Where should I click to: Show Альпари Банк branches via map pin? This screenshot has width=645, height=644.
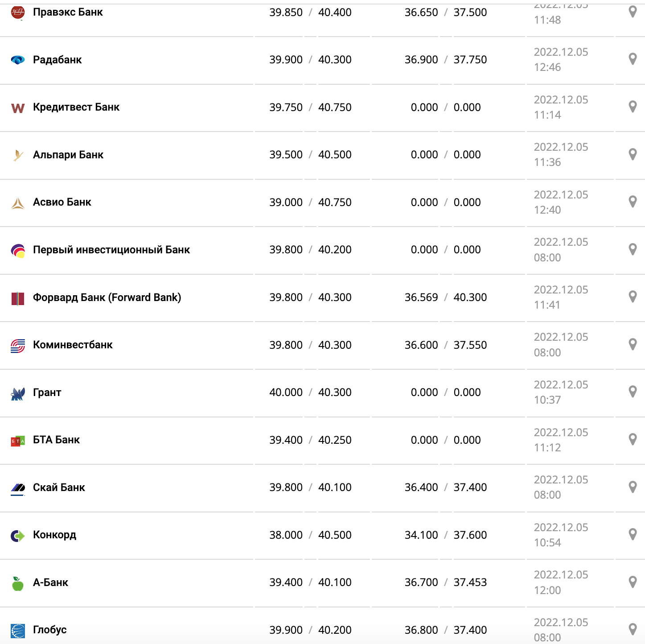632,154
